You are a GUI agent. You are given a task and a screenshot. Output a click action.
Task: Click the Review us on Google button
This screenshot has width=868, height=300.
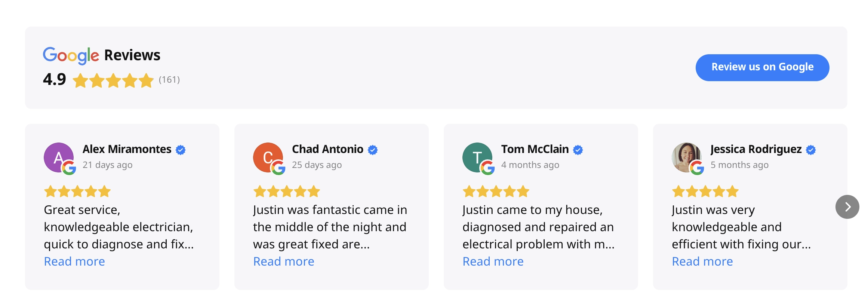click(762, 67)
